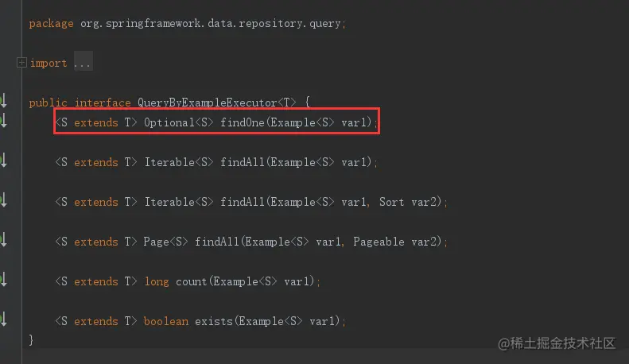Click the 'long' keyword

pyautogui.click(x=157, y=282)
